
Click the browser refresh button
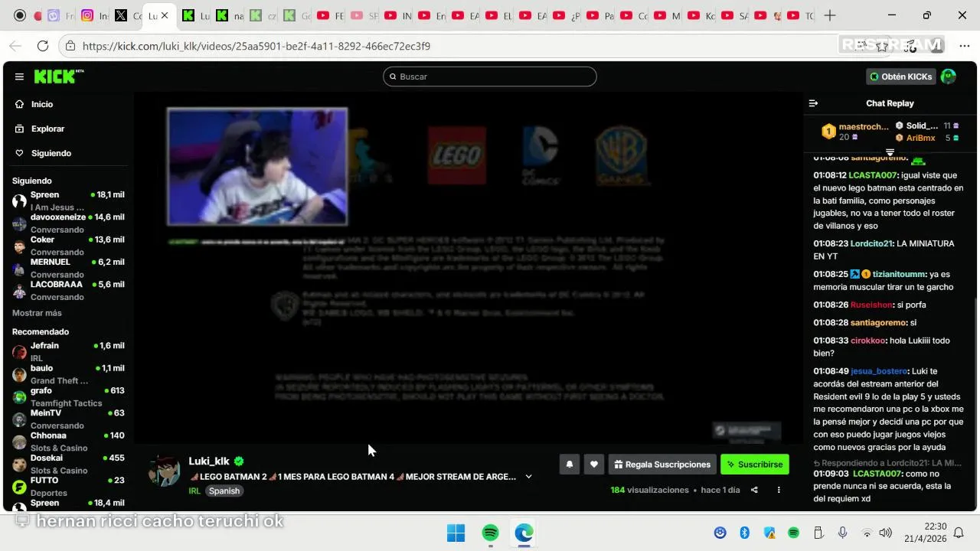pos(43,46)
